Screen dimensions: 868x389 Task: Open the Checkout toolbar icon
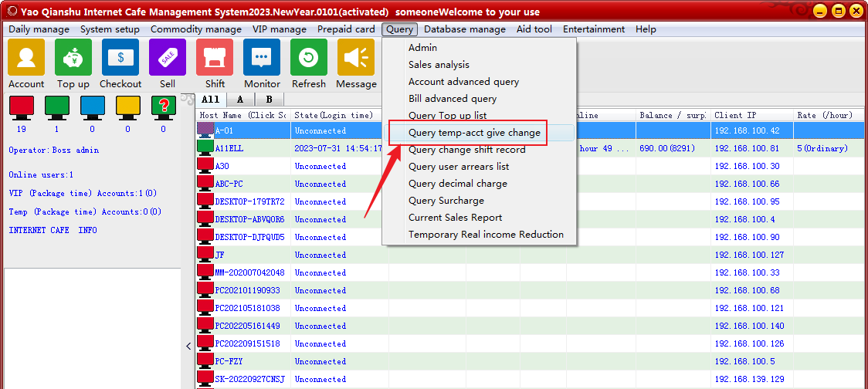point(120,58)
